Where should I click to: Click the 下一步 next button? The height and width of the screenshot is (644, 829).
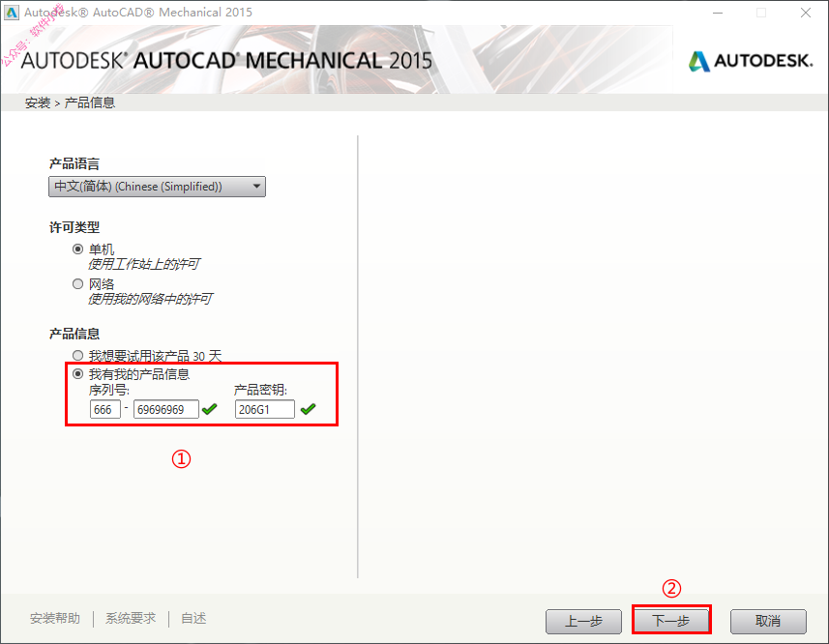pyautogui.click(x=671, y=621)
